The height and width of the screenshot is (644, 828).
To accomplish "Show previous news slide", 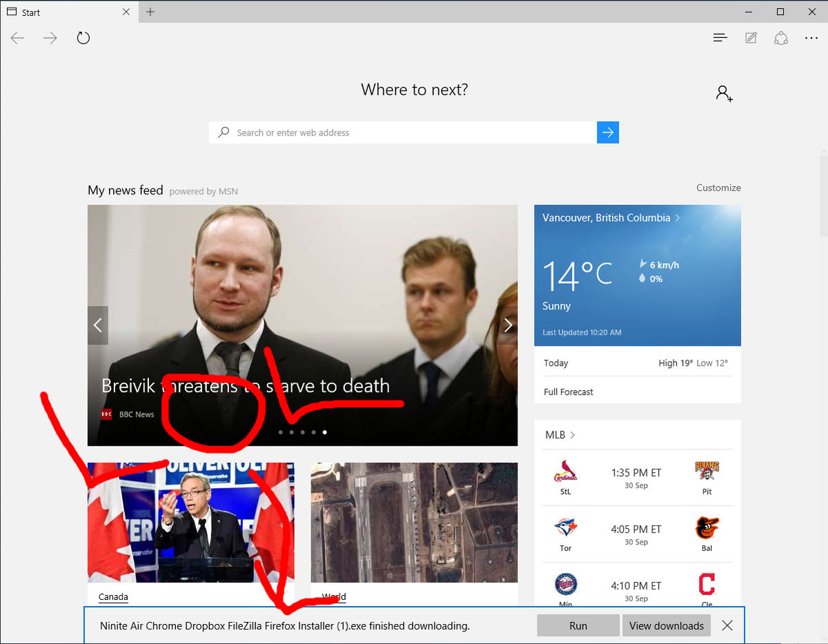I will point(98,324).
